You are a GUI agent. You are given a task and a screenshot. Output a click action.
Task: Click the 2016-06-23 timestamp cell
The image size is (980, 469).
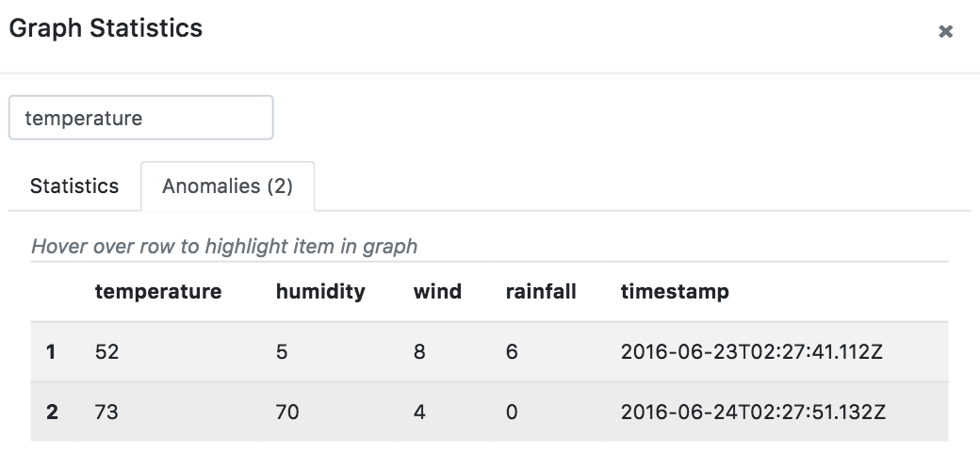point(754,351)
